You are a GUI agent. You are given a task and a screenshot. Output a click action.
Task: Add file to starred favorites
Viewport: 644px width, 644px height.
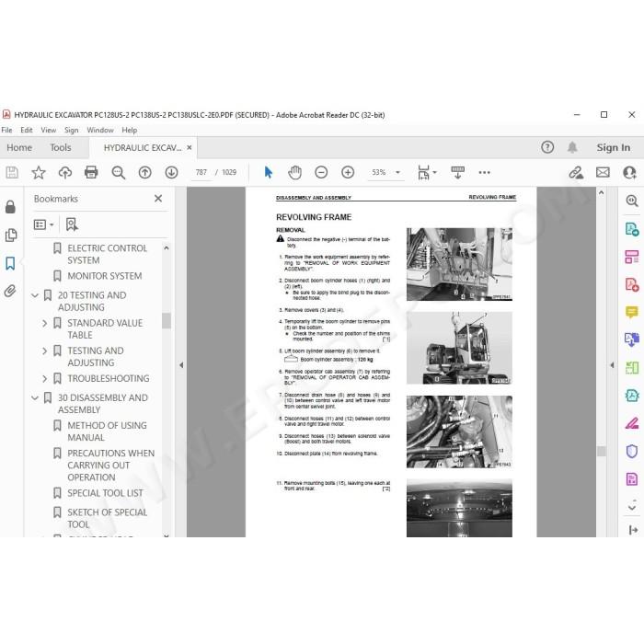click(x=39, y=173)
